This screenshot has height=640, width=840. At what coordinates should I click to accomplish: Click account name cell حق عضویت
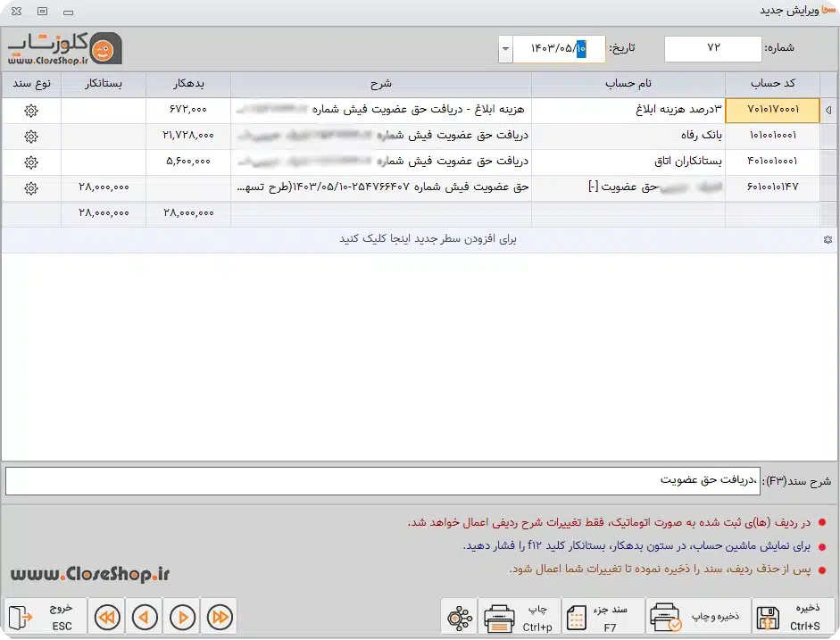click(628, 187)
